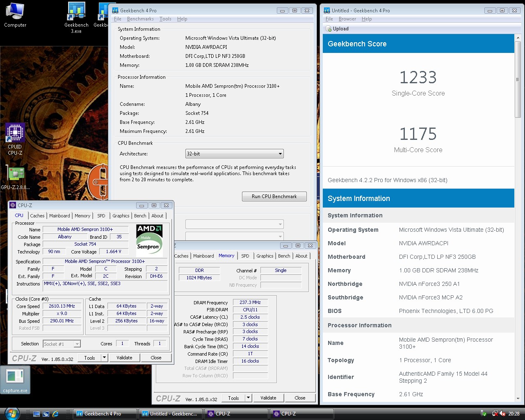This screenshot has width=525, height=420.
Task: Open the Benchmarks menu
Action: coord(140,19)
